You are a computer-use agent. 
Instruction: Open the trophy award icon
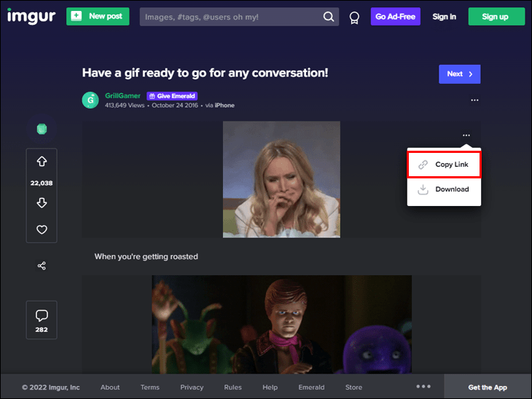354,17
